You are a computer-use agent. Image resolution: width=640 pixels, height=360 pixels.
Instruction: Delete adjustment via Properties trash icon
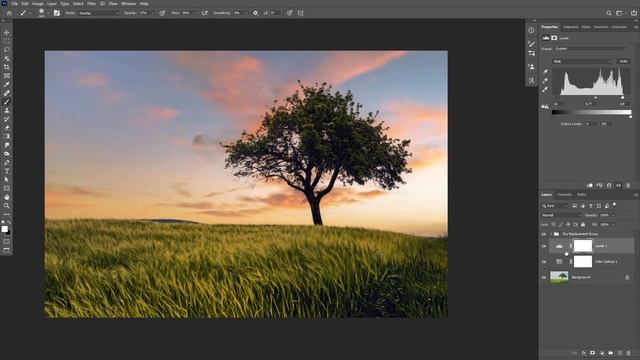click(x=628, y=185)
